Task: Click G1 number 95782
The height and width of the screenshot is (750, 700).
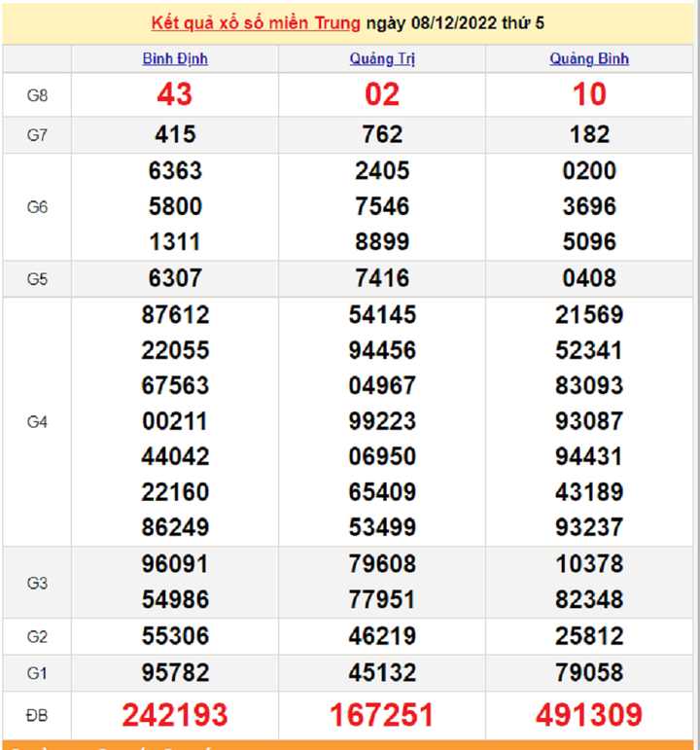Action: [175, 673]
